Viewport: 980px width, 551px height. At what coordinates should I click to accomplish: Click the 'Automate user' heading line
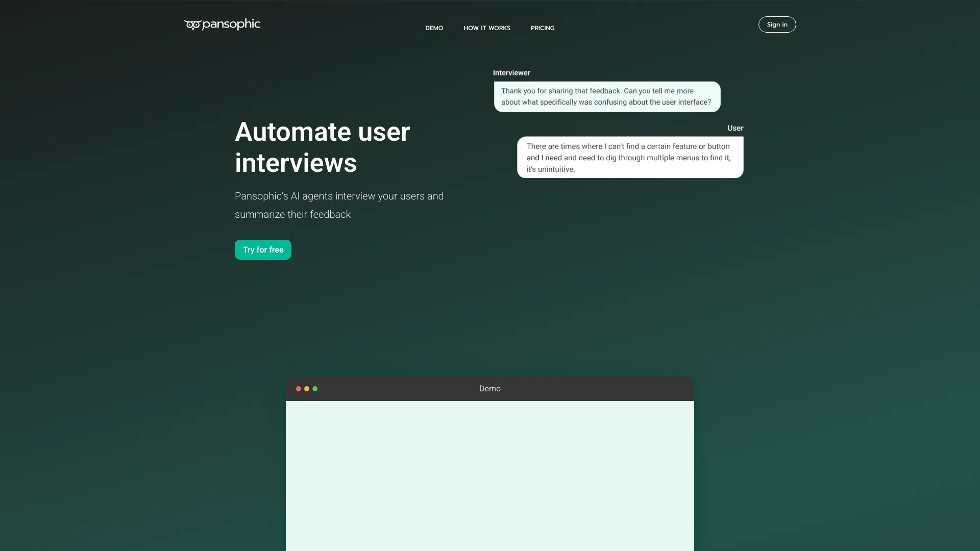tap(322, 132)
